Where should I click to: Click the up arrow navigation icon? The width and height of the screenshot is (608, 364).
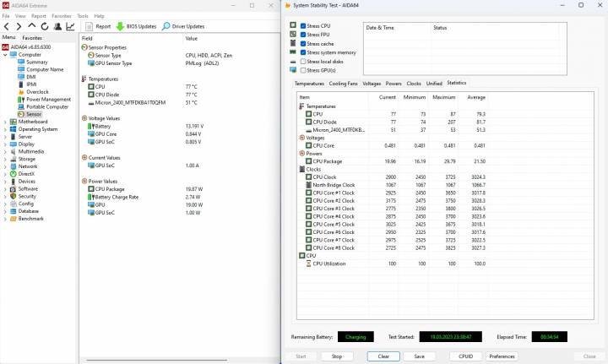point(32,25)
